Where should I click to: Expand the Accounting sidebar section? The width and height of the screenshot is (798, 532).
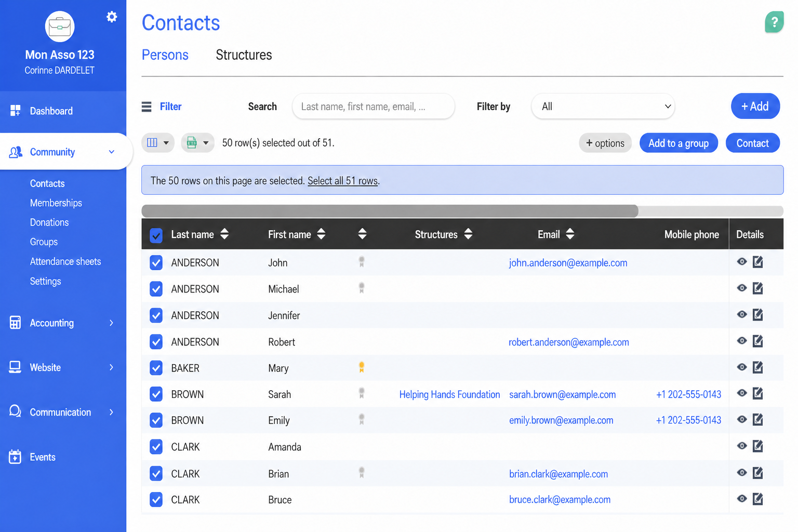pyautogui.click(x=63, y=323)
